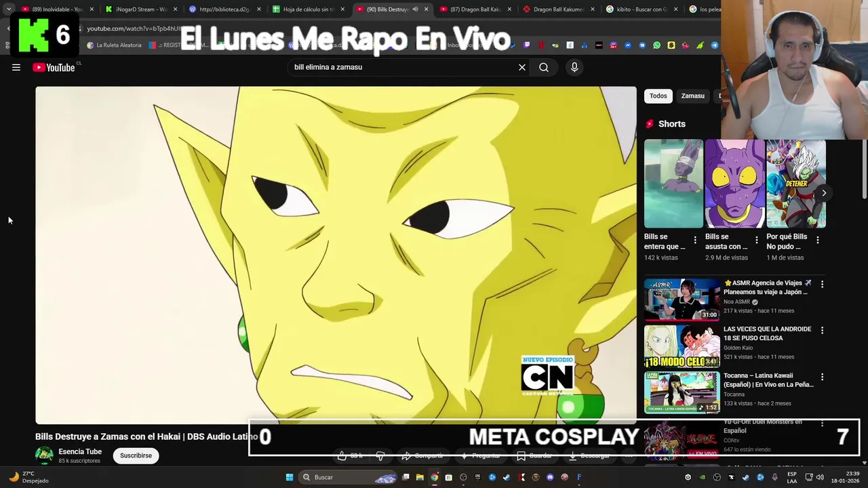Switch the 'ESP LAA' input language
868x488 pixels.
(x=792, y=477)
